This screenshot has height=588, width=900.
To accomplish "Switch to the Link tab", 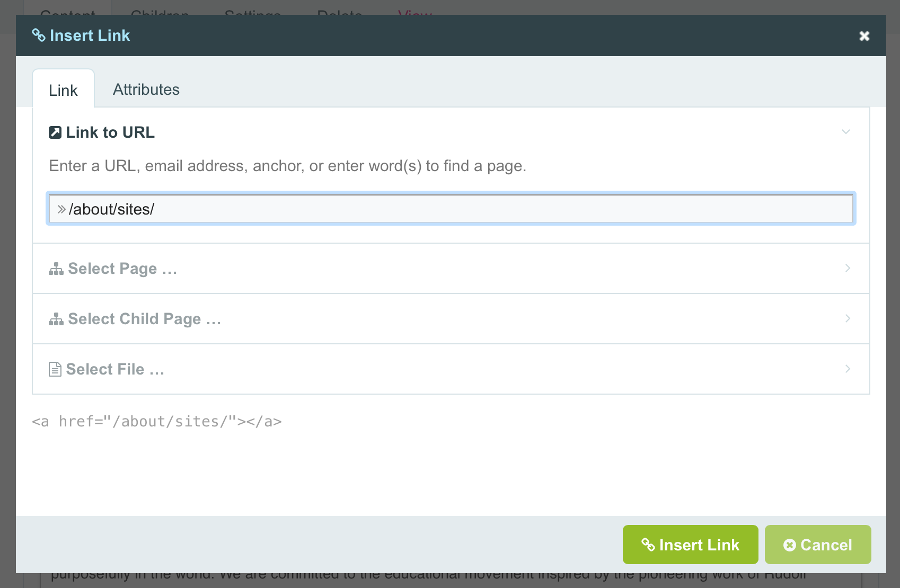I will click(63, 90).
